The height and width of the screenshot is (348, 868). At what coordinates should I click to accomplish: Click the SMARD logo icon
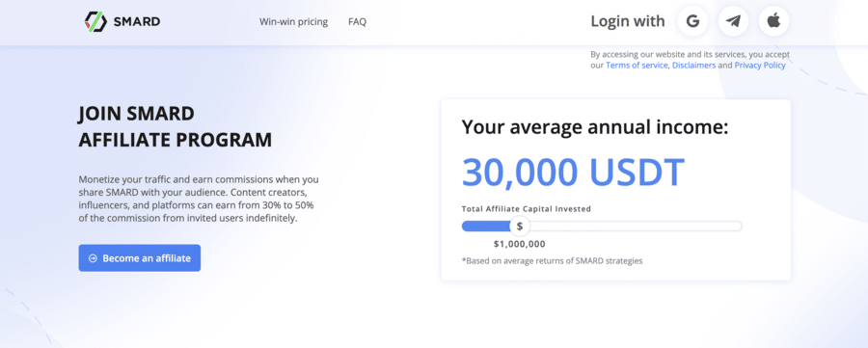(95, 21)
